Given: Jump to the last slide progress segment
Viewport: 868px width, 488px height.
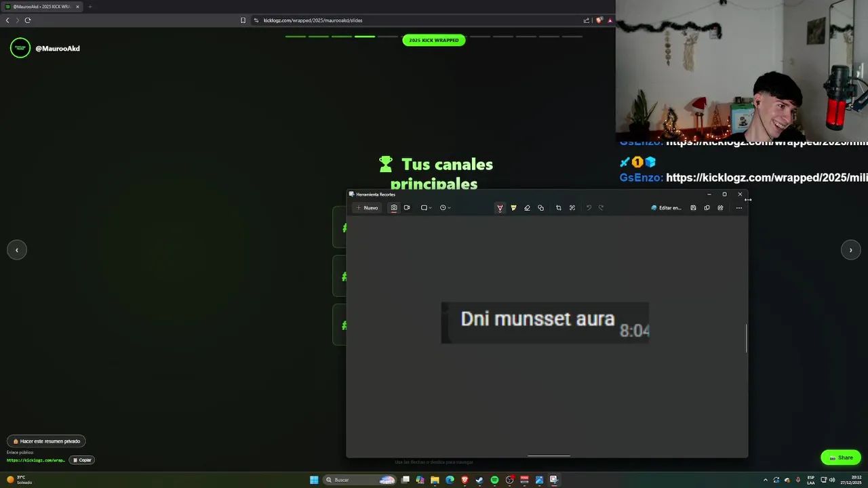Looking at the screenshot, I should pyautogui.click(x=572, y=37).
